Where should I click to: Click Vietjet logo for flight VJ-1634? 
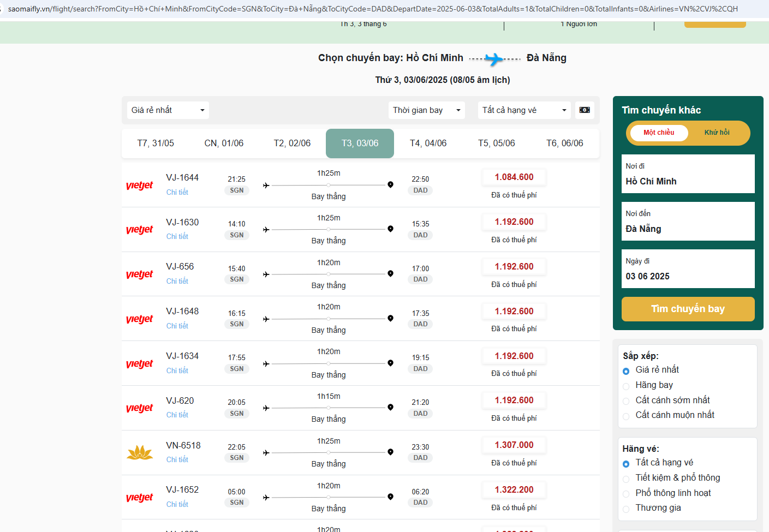click(140, 364)
